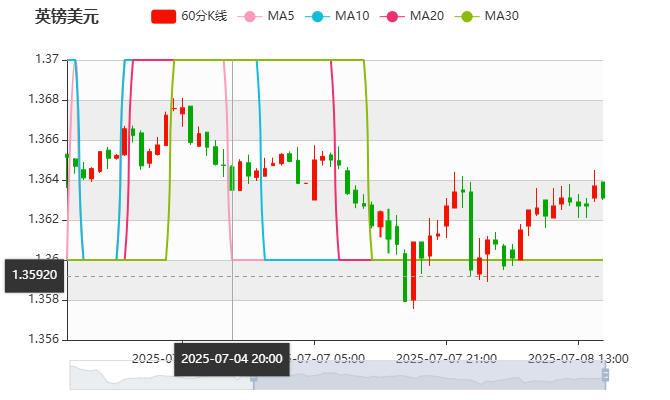
Task: Click the 1.37 y-axis label
Action: pos(47,59)
